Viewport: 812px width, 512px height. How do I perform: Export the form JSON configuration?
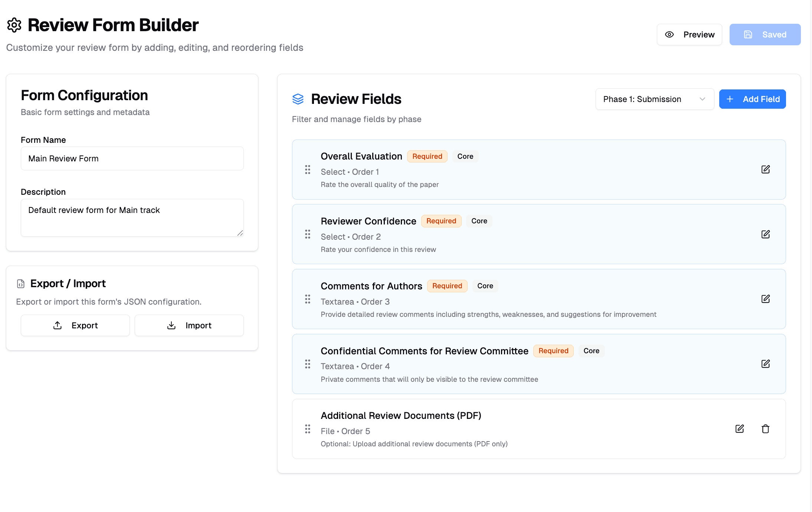click(75, 325)
